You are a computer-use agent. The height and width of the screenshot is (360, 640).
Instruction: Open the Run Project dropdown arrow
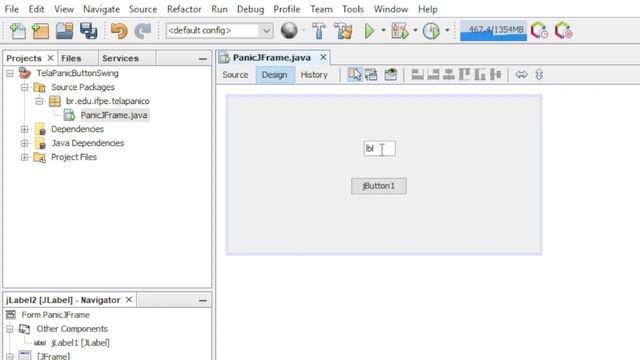[x=383, y=31]
